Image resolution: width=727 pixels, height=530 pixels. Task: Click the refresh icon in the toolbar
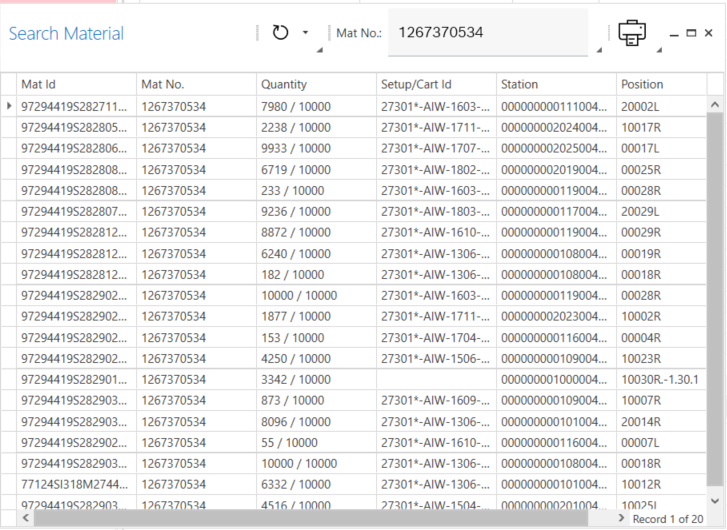(280, 33)
